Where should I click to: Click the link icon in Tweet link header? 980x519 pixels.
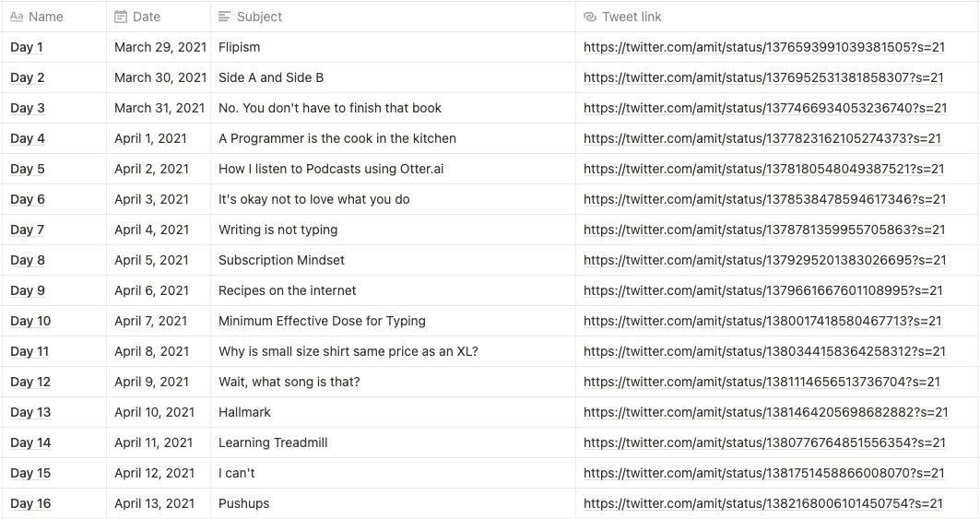pos(590,17)
